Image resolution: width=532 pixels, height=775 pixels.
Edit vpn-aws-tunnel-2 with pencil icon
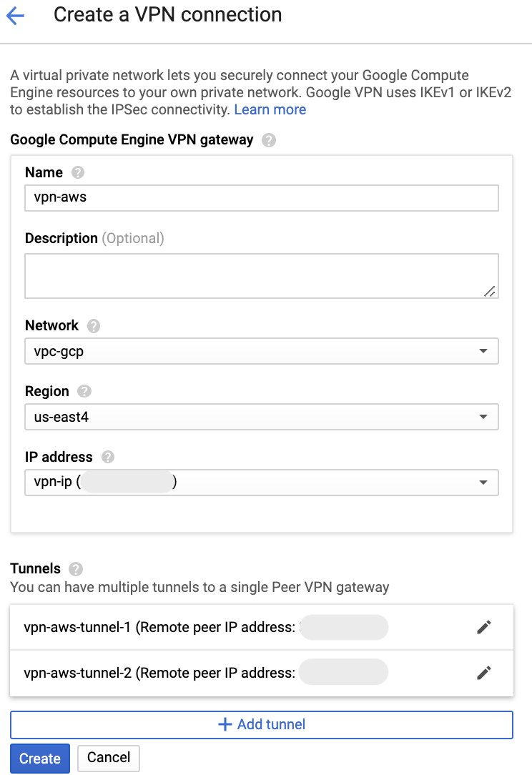coord(484,673)
